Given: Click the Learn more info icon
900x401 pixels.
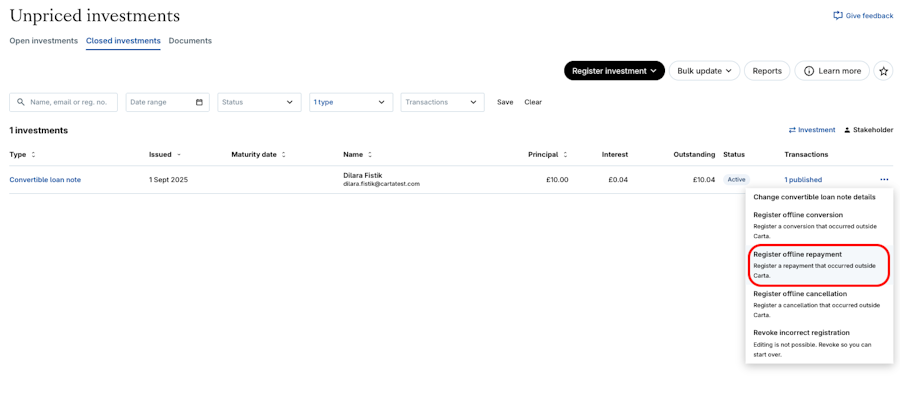Looking at the screenshot, I should click(809, 71).
